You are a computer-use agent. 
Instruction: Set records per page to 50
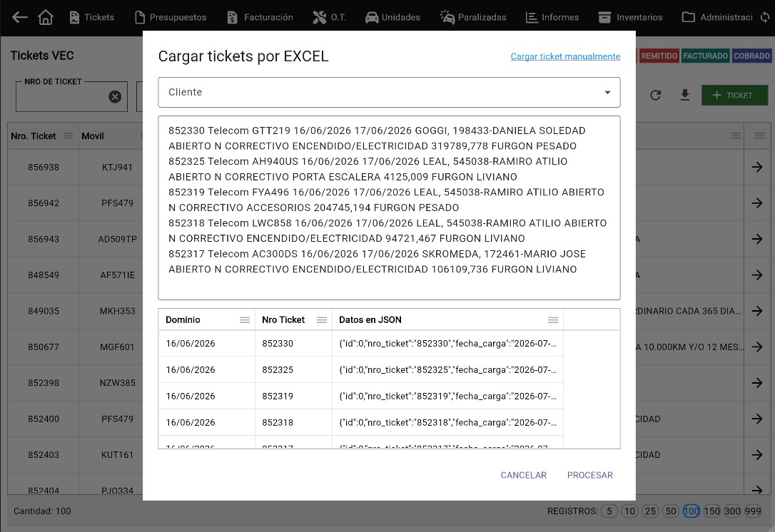pyautogui.click(x=671, y=511)
